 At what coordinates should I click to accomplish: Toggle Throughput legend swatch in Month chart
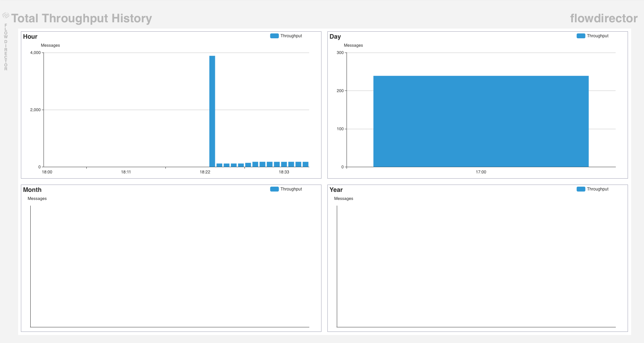274,189
